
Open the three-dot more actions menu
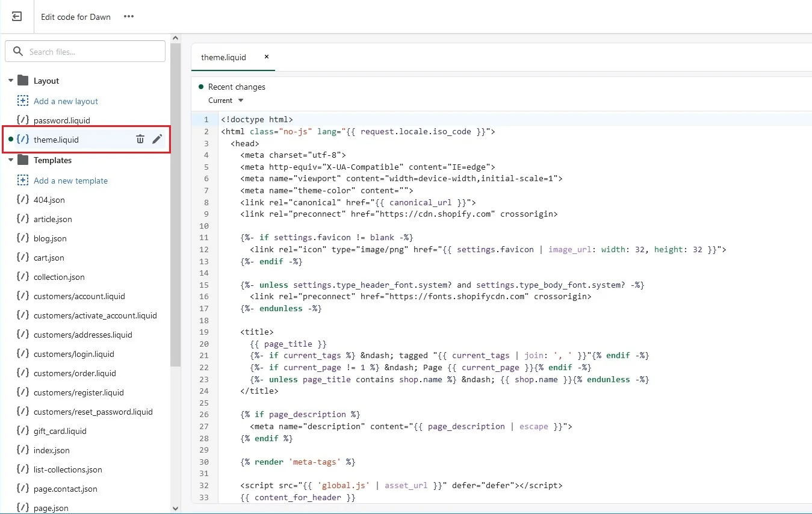(129, 16)
